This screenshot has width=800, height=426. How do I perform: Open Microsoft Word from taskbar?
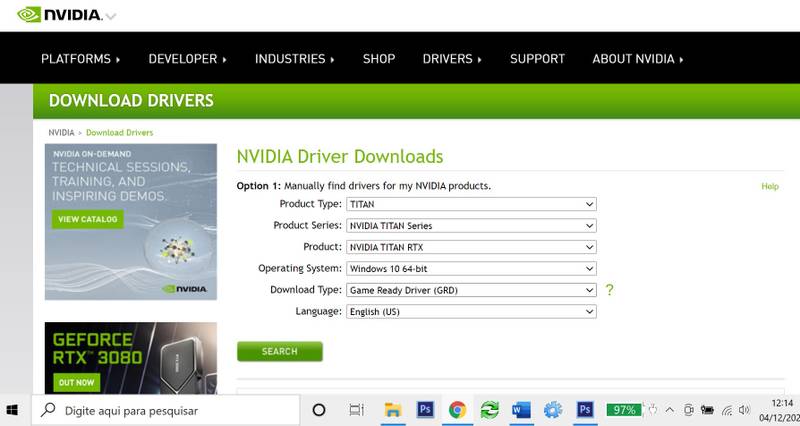point(521,410)
